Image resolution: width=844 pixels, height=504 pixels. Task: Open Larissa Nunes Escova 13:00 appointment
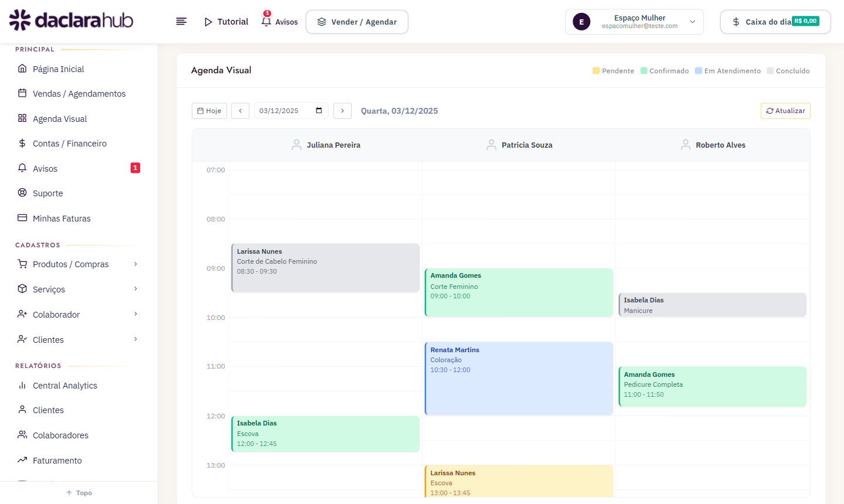pyautogui.click(x=519, y=481)
